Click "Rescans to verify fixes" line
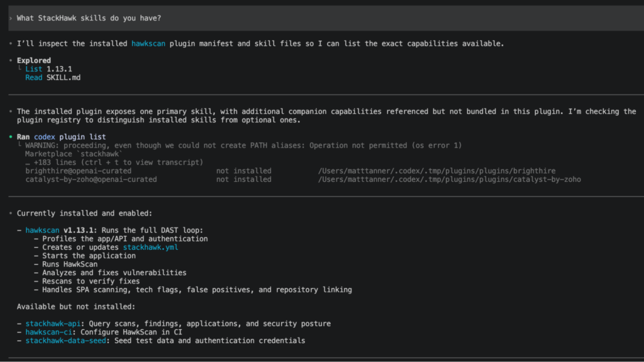 point(91,281)
